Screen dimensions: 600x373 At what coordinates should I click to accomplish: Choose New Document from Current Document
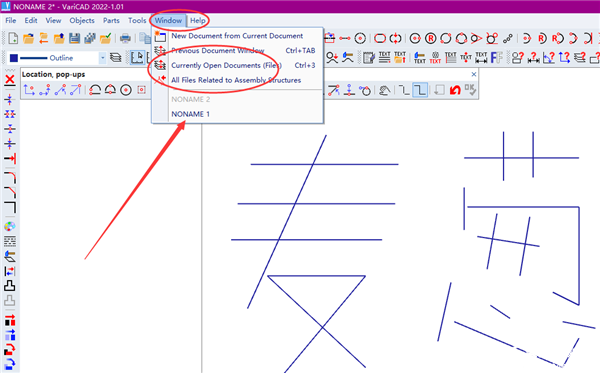pos(237,36)
